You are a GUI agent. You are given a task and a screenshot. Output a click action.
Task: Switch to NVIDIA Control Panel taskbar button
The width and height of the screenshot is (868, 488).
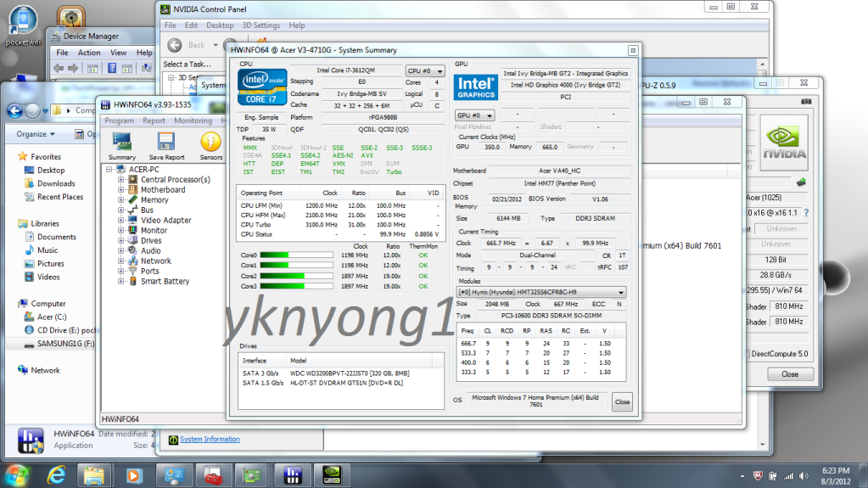coord(332,475)
